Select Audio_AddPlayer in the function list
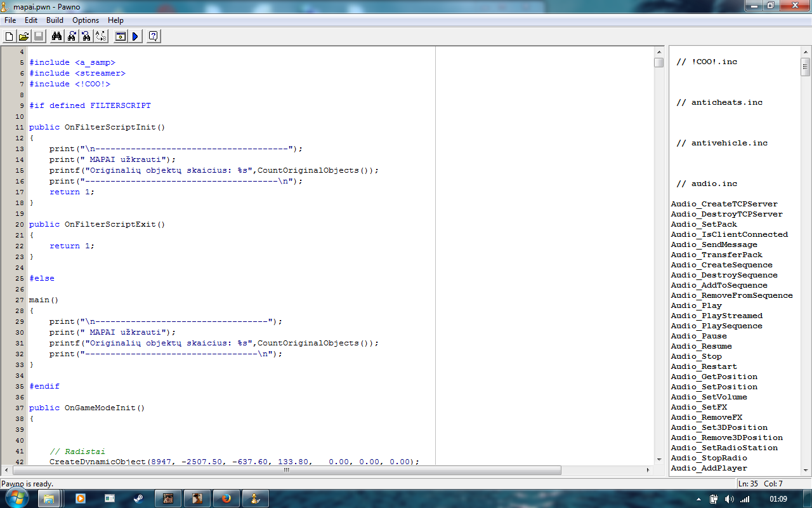 point(709,468)
